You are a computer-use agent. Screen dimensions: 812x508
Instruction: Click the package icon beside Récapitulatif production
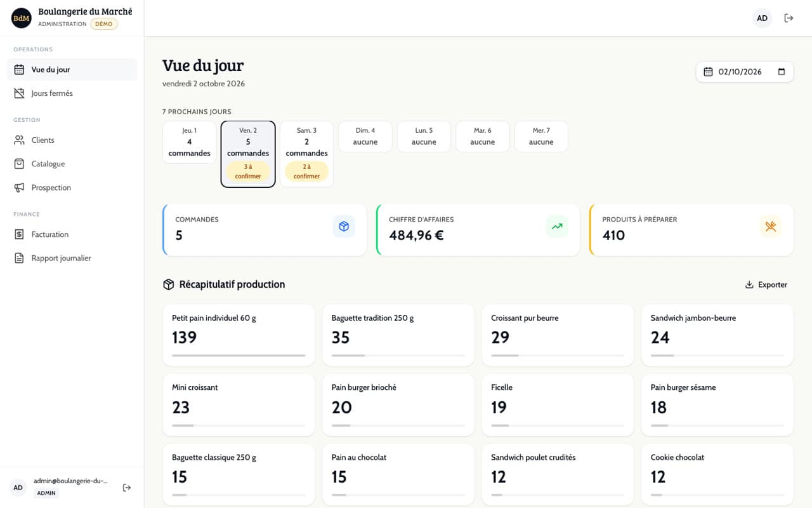pyautogui.click(x=168, y=284)
